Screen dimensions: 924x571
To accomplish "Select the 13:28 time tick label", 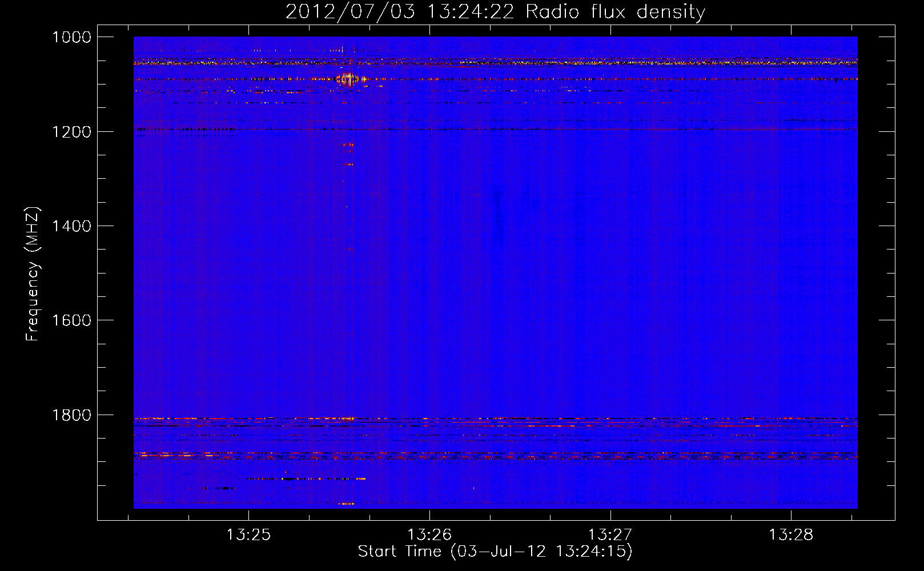I will pos(791,535).
